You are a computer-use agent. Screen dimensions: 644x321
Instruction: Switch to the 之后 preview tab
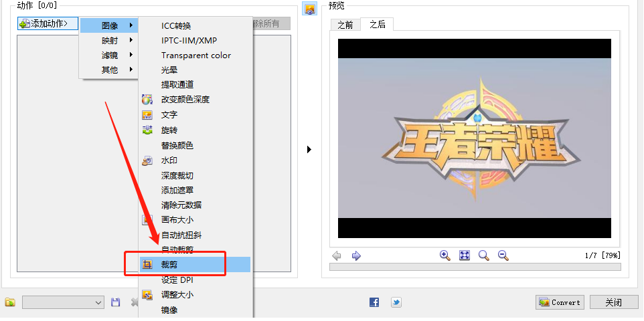coord(377,24)
